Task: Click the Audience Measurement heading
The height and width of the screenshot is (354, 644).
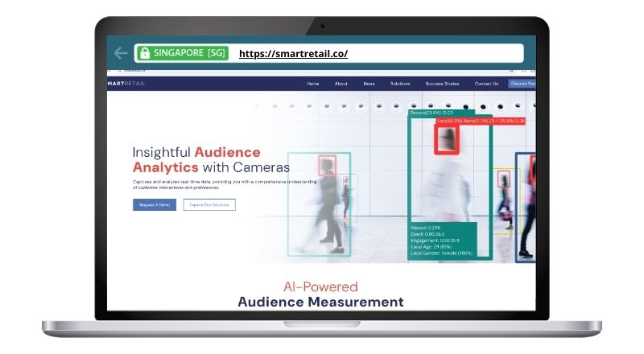Action: (320, 302)
